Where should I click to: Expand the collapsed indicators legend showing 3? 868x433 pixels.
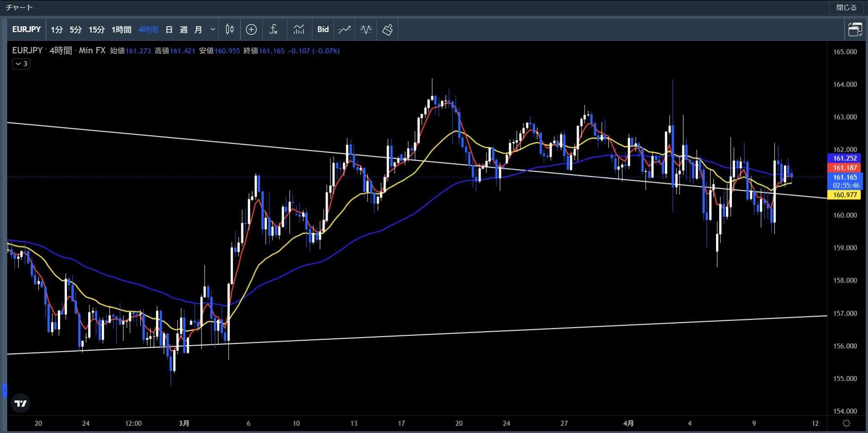click(21, 64)
